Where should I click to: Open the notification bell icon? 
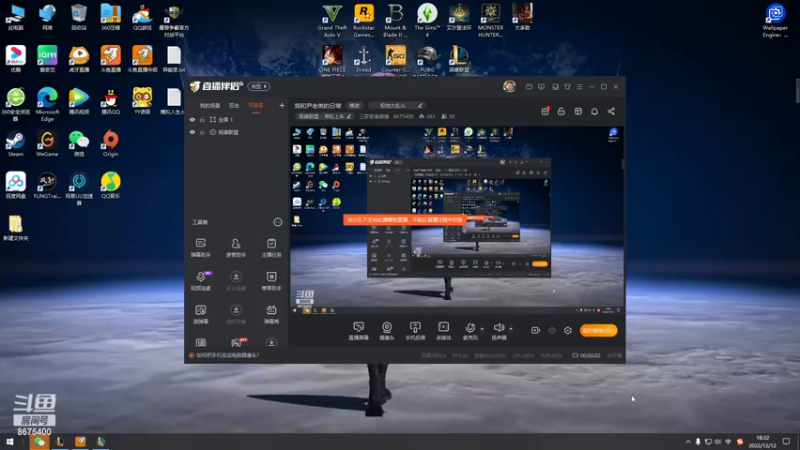594,111
